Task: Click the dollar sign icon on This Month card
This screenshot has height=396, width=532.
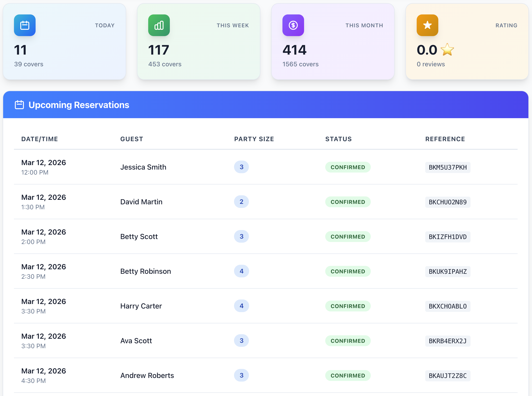Action: click(293, 25)
